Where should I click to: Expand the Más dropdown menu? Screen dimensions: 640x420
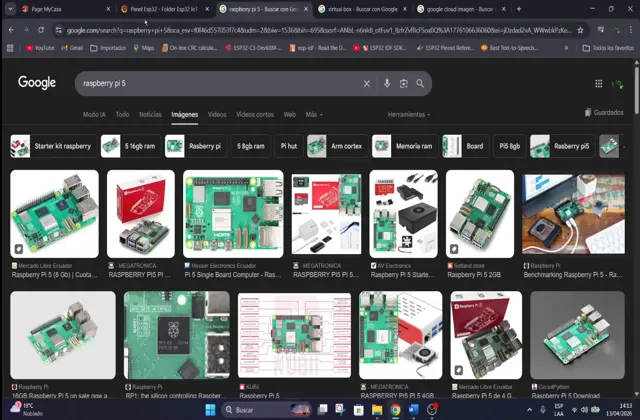314,115
